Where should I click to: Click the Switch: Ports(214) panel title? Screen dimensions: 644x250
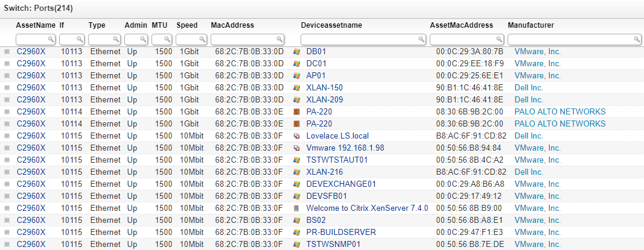pyautogui.click(x=39, y=8)
